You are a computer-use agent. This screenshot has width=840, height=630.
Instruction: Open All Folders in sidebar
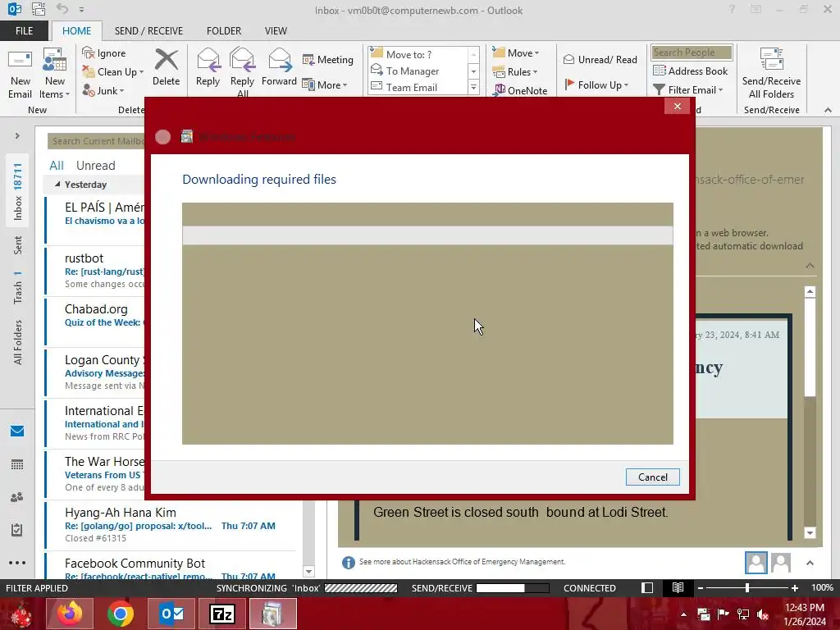tap(18, 342)
